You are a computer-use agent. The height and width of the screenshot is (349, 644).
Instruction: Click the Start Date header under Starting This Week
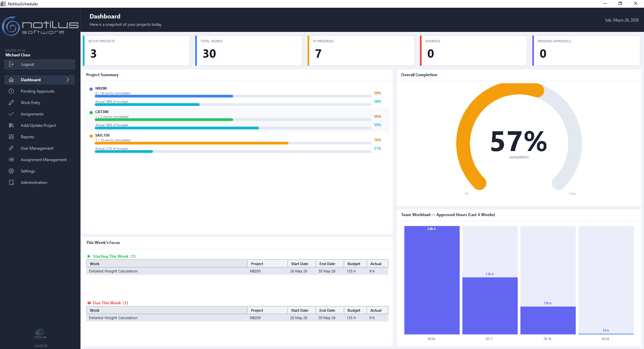302,264
